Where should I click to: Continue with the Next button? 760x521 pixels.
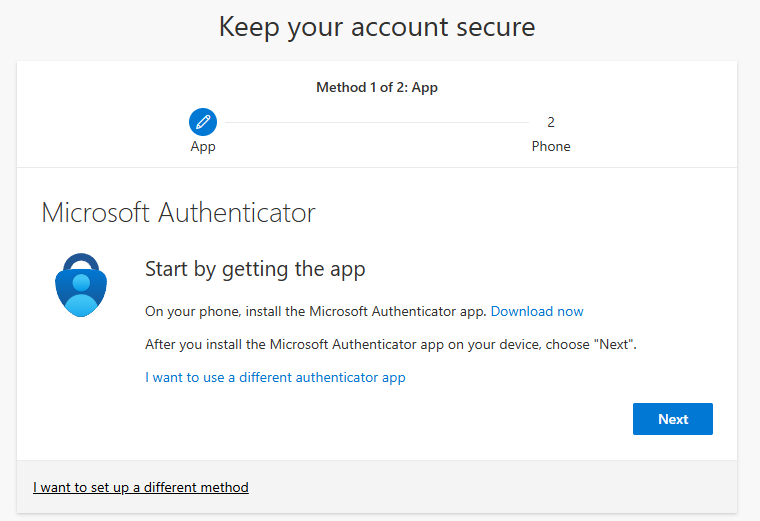(672, 419)
